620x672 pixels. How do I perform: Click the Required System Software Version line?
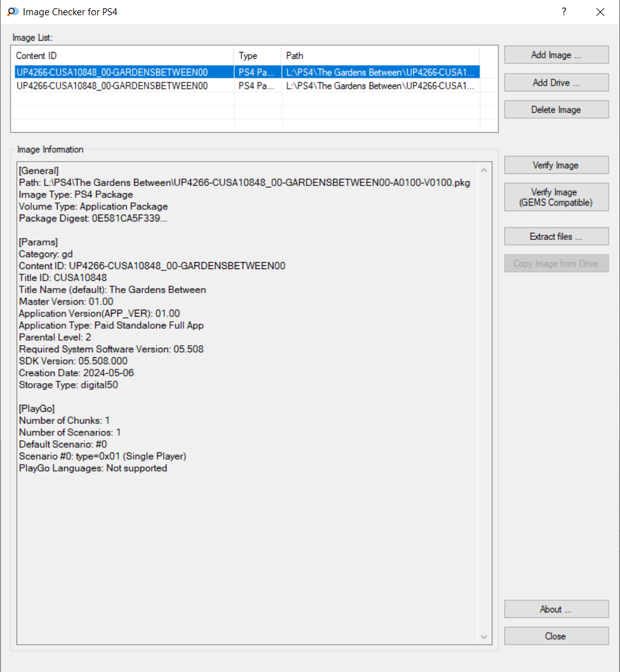[x=112, y=349]
